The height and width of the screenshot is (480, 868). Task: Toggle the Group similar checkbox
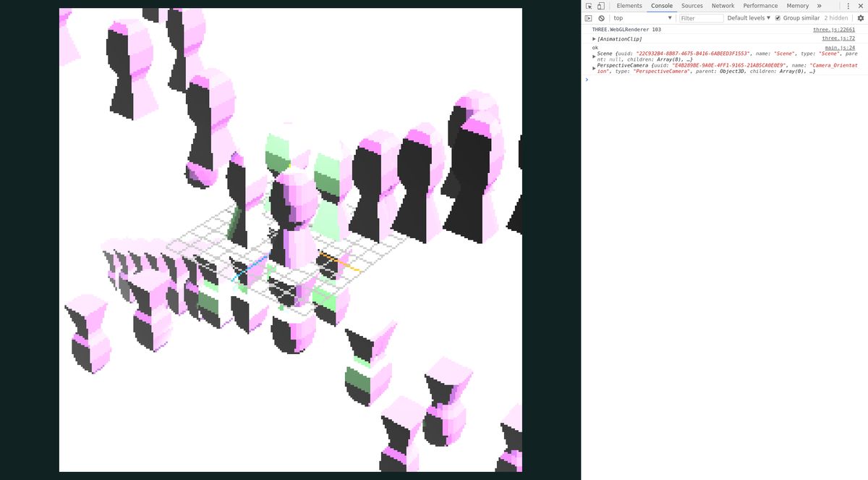pyautogui.click(x=778, y=18)
